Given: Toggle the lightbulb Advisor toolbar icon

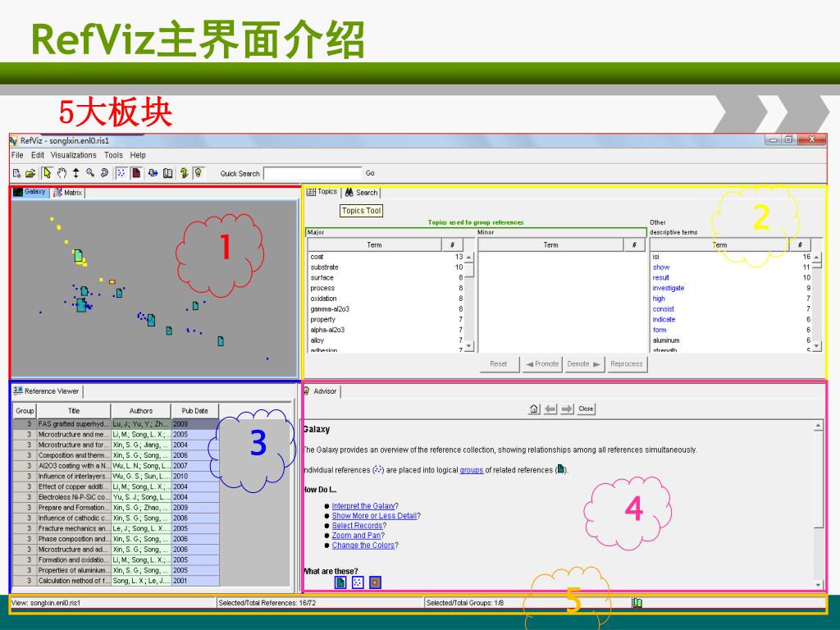Looking at the screenshot, I should (199, 172).
